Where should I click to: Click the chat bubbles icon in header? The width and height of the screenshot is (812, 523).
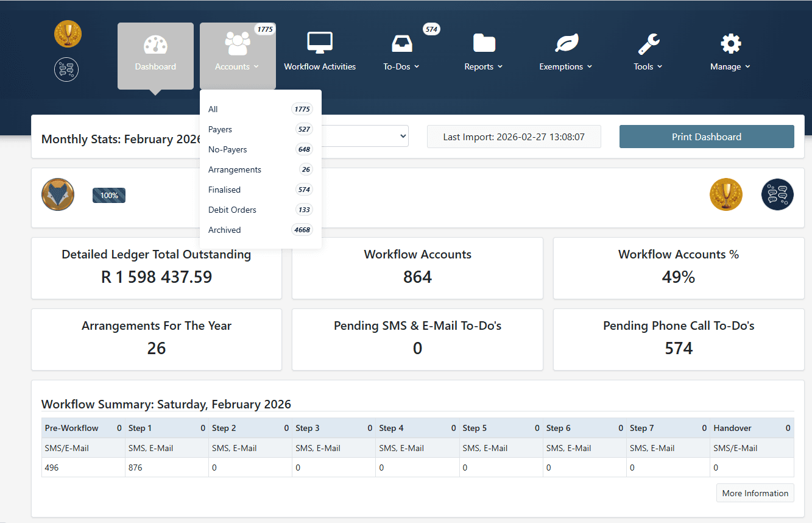tap(66, 69)
